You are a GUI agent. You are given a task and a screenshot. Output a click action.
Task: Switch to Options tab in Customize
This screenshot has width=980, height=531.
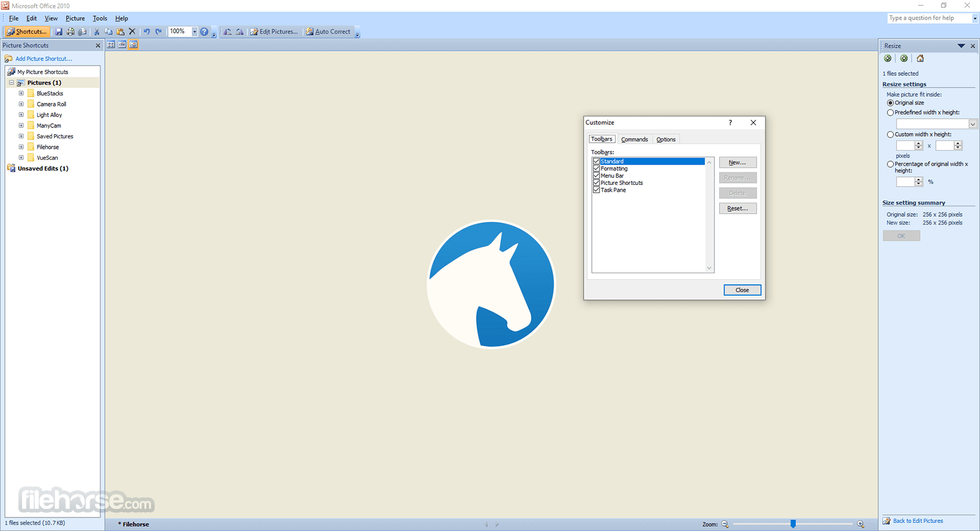pos(666,140)
